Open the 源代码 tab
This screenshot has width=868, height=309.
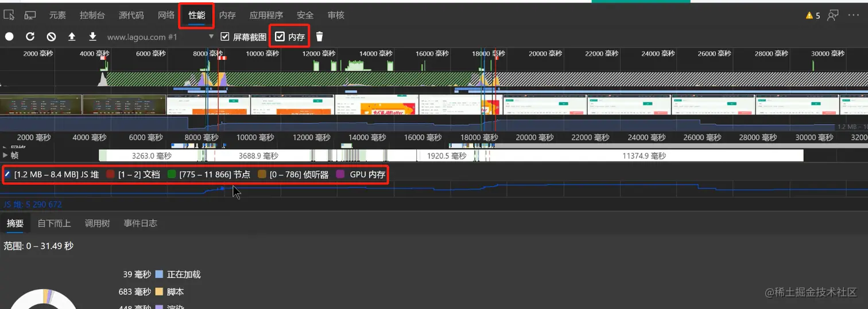pos(131,16)
